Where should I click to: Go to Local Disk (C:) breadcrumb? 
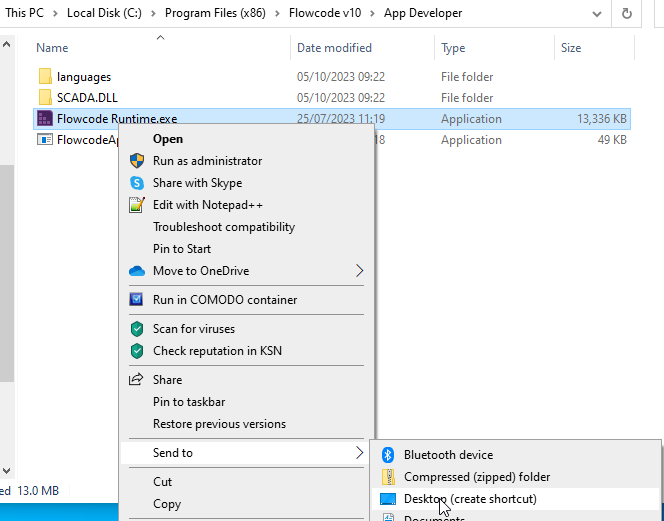[x=104, y=13]
